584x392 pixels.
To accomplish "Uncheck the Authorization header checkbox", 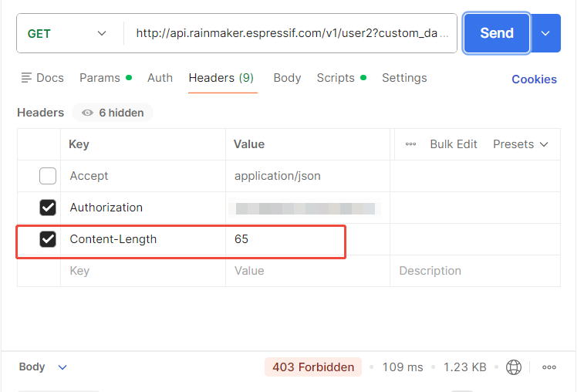I will click(x=48, y=208).
